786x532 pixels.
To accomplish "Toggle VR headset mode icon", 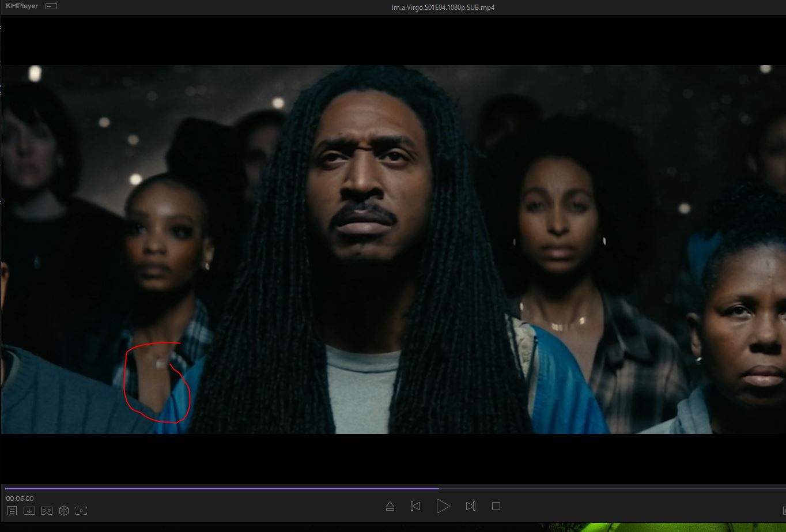I will [x=47, y=511].
